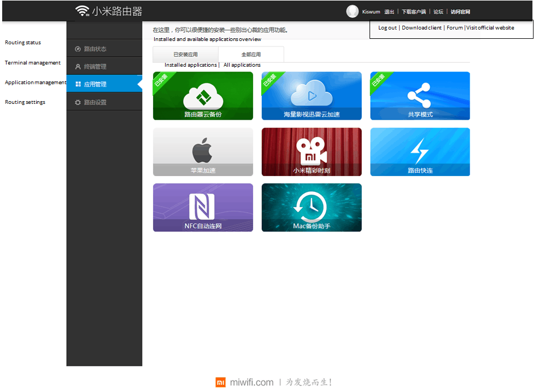Viewport: 539px width, 392px height.
Task: Open the 路由快连 lightning bolt app
Action: 420,152
